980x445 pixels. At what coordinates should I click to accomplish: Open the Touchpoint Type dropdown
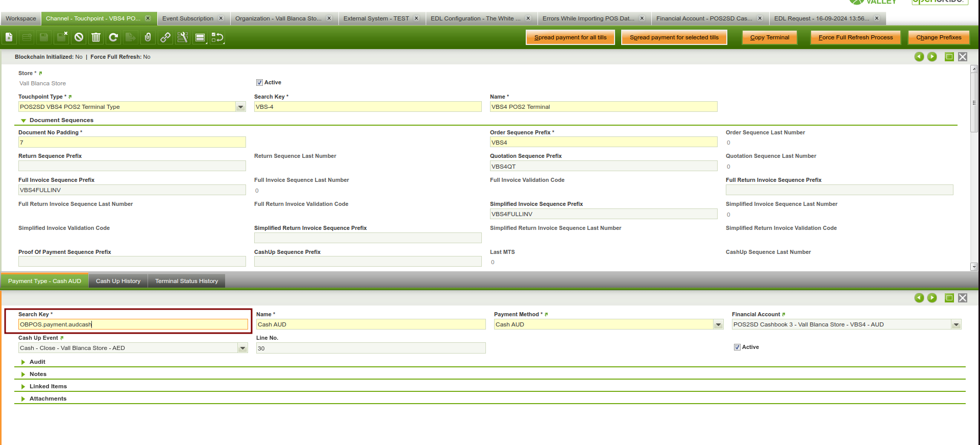(x=240, y=107)
